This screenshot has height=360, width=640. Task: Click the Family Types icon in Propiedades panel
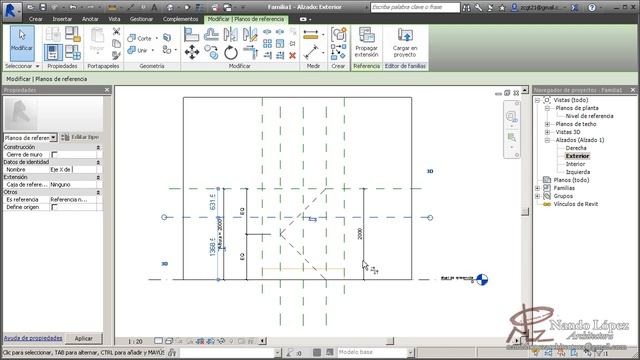pos(73,52)
